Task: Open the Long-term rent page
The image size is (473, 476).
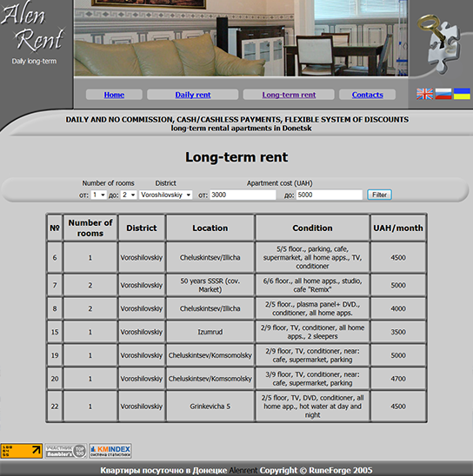Action: point(289,95)
